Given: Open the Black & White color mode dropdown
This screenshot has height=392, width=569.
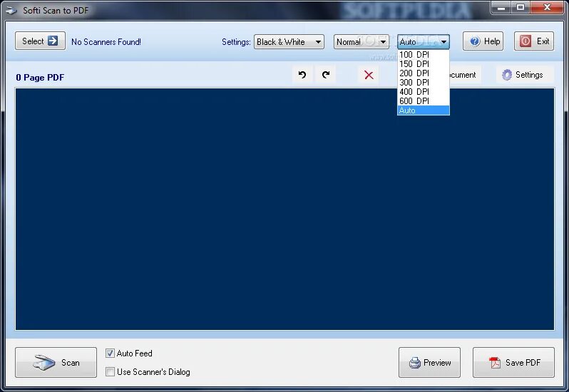Looking at the screenshot, I should coord(289,42).
